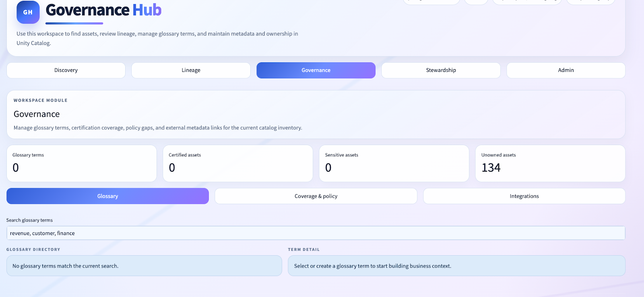Open the Discovery tab
Viewport: 644px width, 297px height.
click(x=66, y=70)
